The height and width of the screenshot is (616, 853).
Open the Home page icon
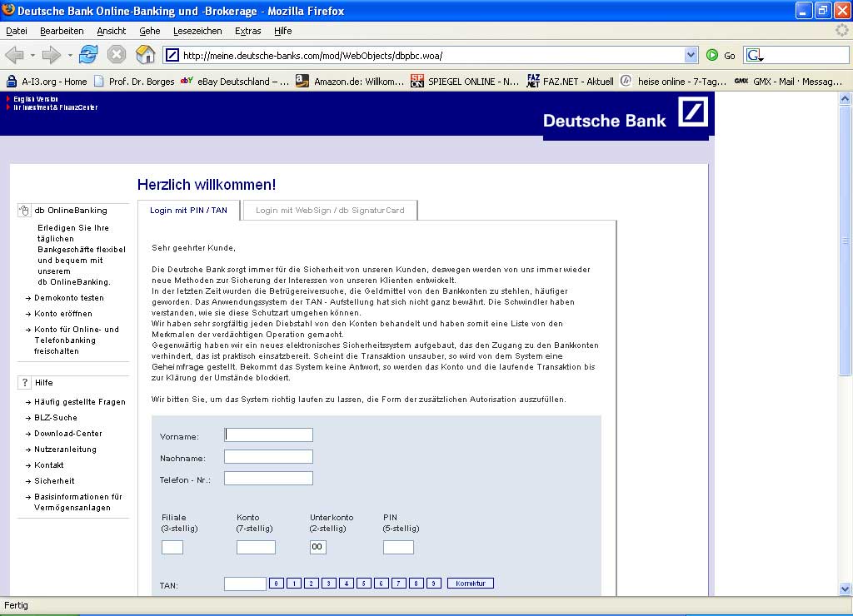pyautogui.click(x=145, y=55)
